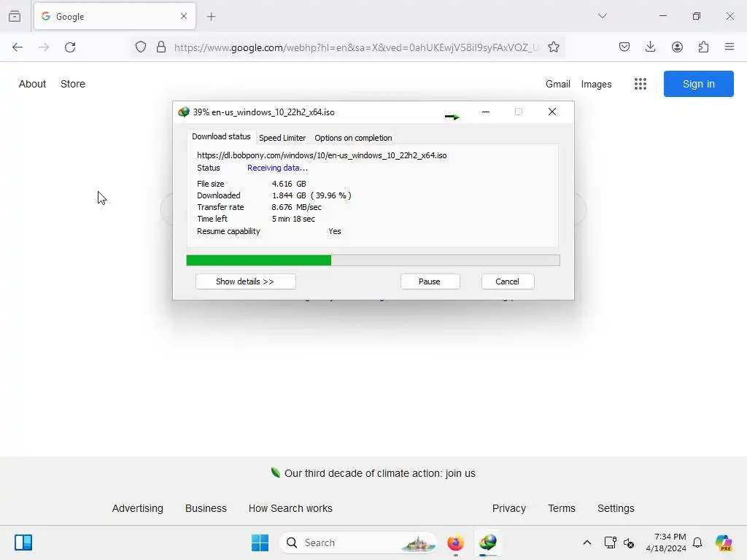Click the blue Sign in button

tap(698, 84)
